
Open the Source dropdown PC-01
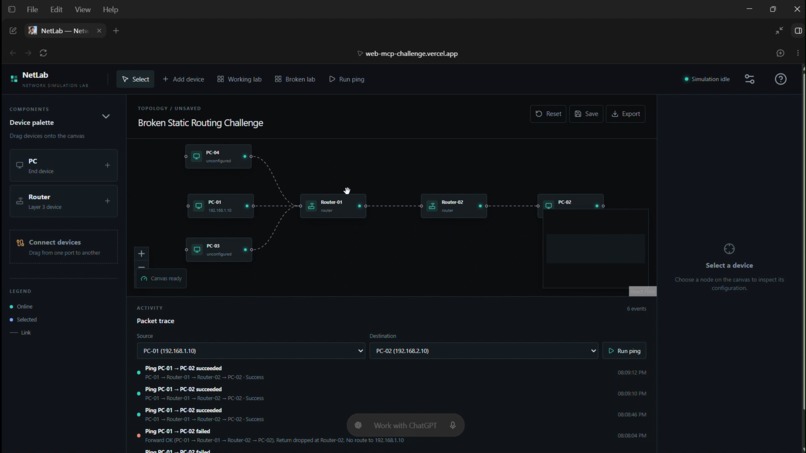coord(251,351)
